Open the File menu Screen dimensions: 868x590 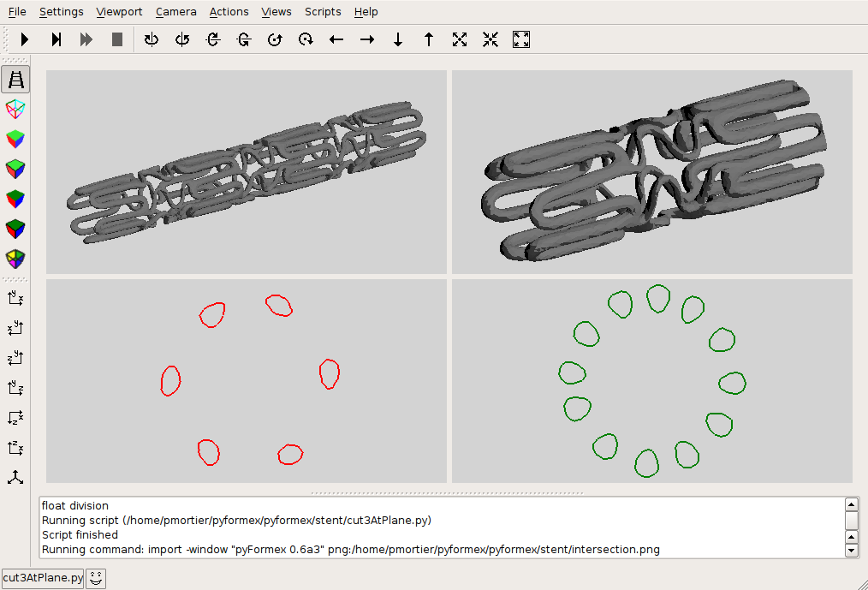pyautogui.click(x=17, y=12)
